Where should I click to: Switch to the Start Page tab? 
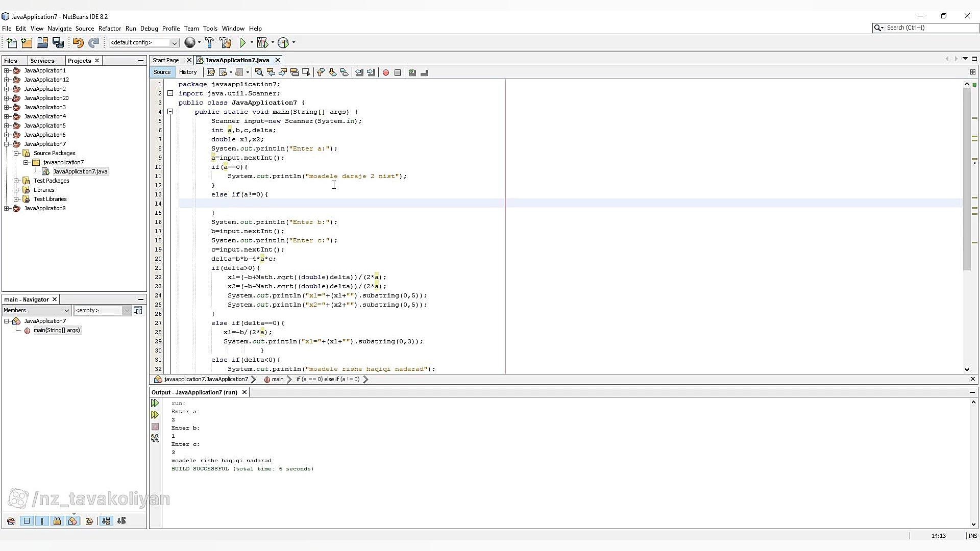tap(166, 60)
